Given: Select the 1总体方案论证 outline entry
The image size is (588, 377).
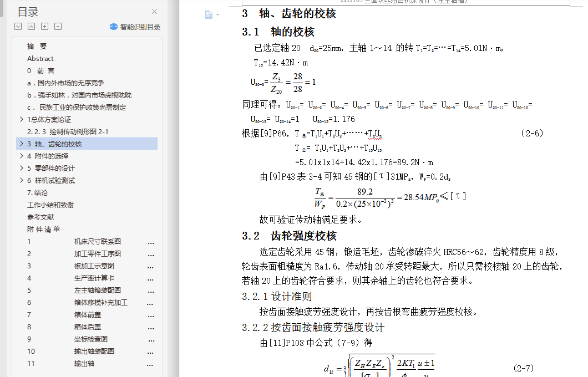Looking at the screenshot, I should 49,119.
